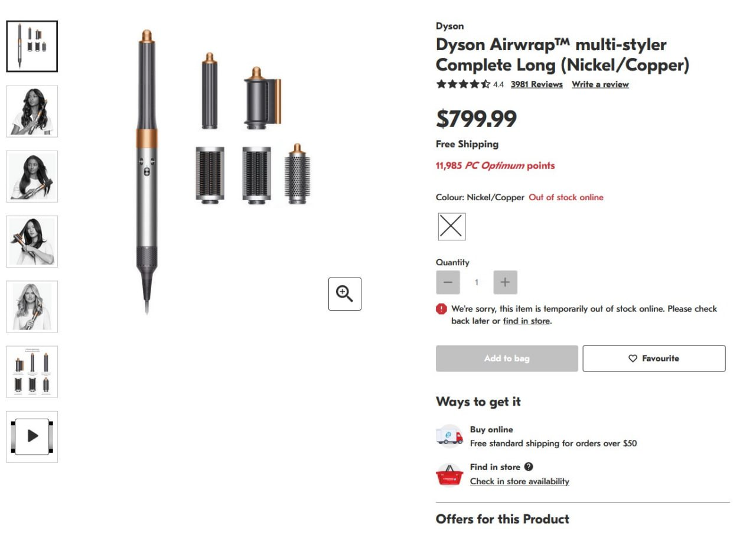The width and height of the screenshot is (756, 535).
Task: Select the first thumbnail showing all attachments
Action: coord(32,47)
